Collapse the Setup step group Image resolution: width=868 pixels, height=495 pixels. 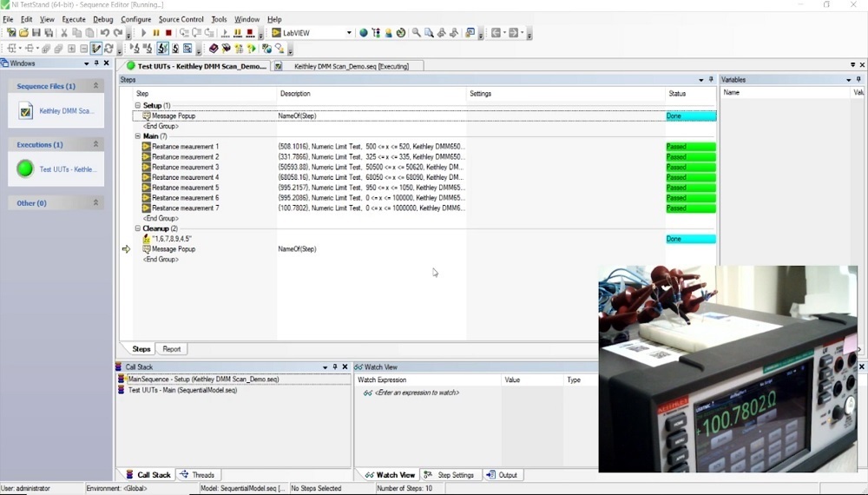point(138,105)
